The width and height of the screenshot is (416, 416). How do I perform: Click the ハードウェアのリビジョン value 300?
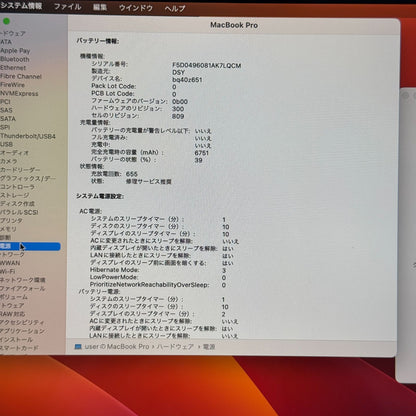coord(178,109)
